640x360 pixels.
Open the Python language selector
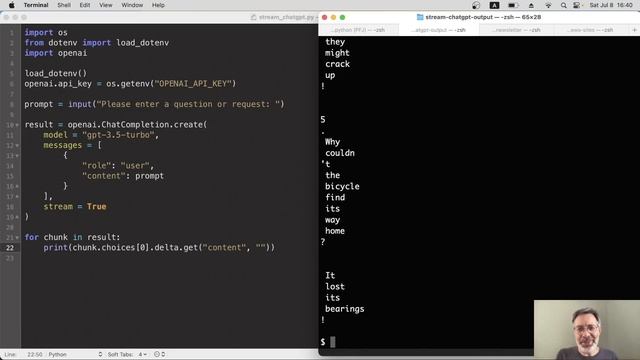click(x=75, y=354)
